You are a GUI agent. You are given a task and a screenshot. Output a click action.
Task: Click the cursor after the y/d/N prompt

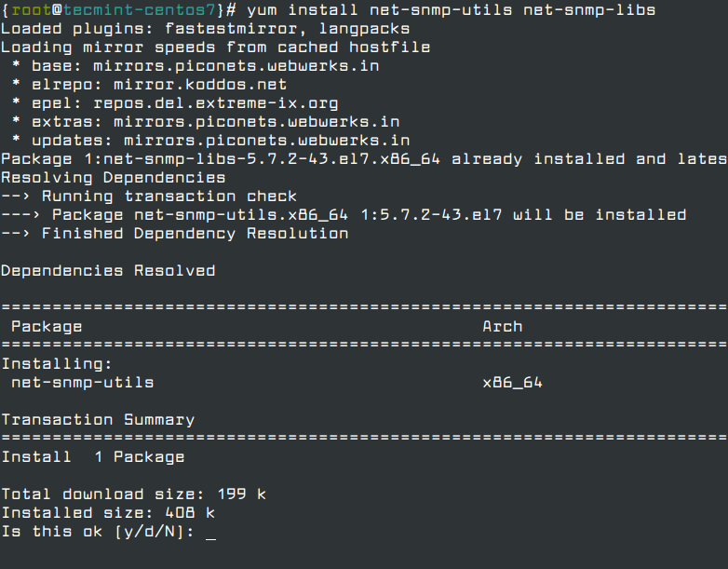[x=210, y=533]
